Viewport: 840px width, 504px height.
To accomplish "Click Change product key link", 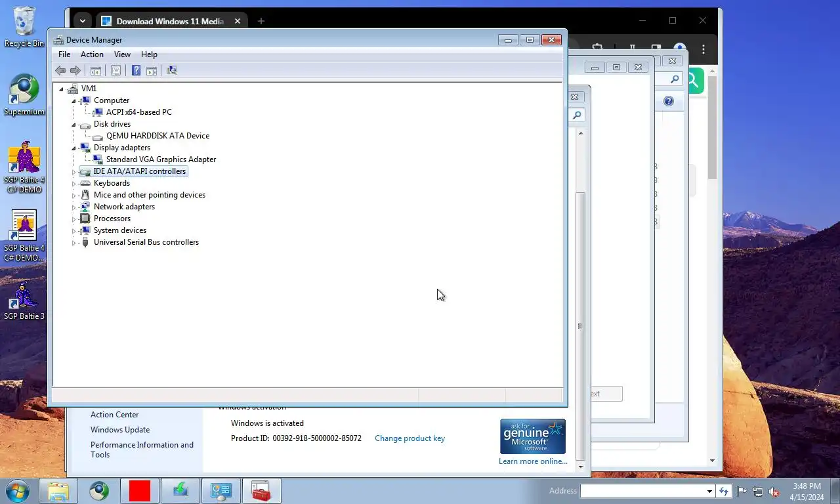I will [409, 438].
